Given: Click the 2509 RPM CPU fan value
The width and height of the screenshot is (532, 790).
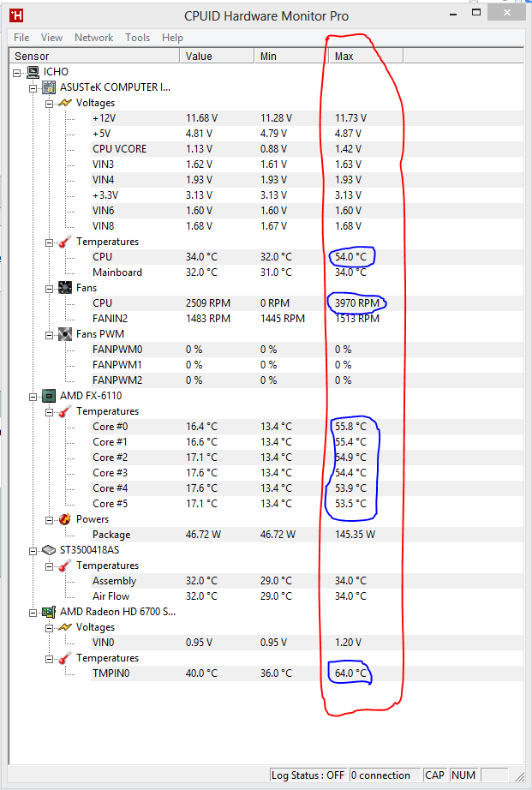Looking at the screenshot, I should [208, 303].
